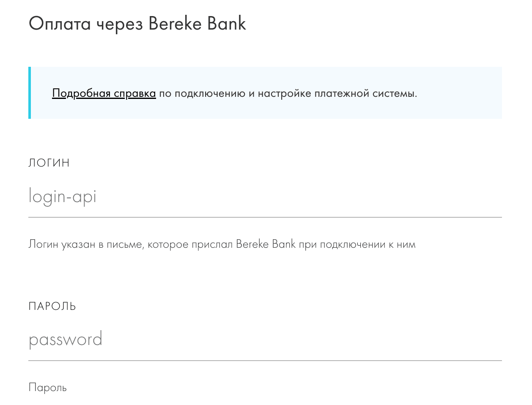The image size is (532, 405).
Task: Click the word "Оплата" in the heading
Action: tap(60, 24)
